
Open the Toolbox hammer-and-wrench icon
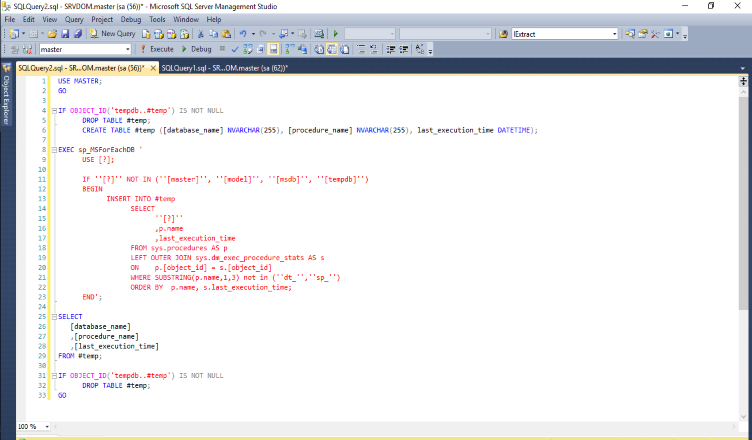tap(655, 34)
